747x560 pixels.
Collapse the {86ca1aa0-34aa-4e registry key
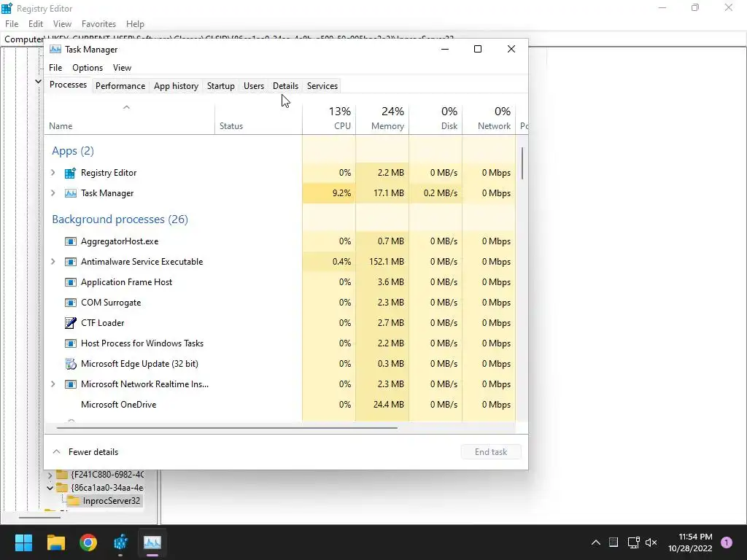tap(50, 488)
